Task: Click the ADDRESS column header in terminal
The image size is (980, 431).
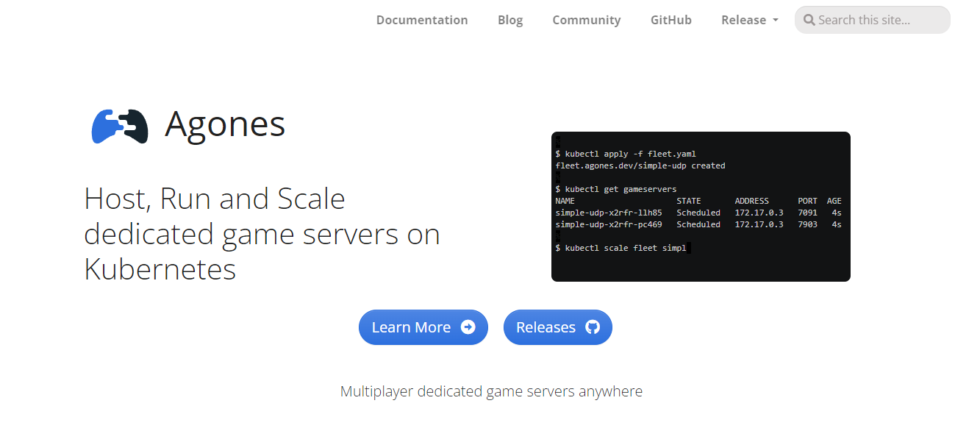Action: [751, 201]
